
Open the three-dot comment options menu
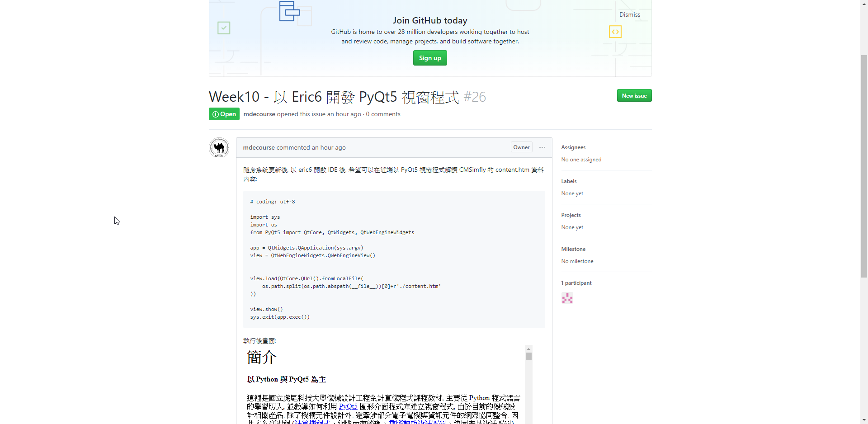point(542,147)
